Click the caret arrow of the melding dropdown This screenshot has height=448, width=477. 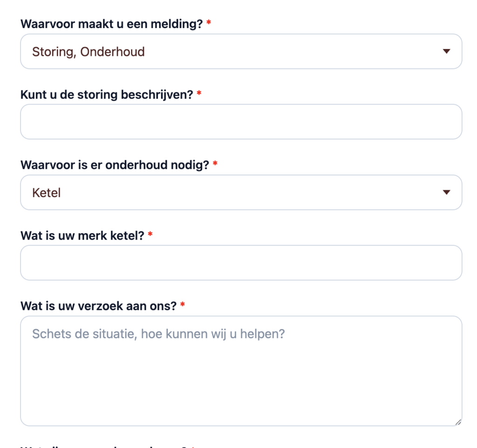point(446,51)
